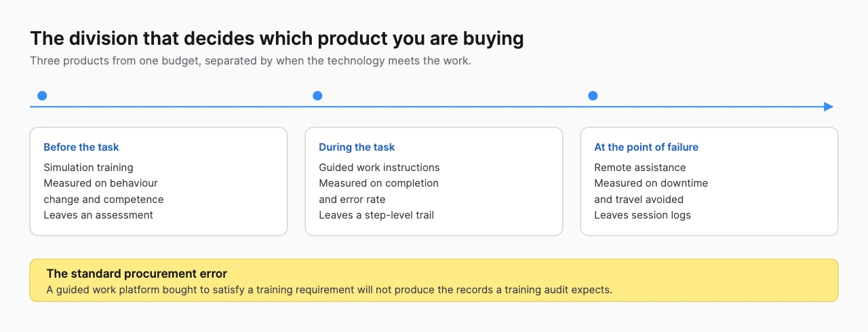Click 'and error rate' text
Image resolution: width=868 pixels, height=332 pixels.
(352, 200)
